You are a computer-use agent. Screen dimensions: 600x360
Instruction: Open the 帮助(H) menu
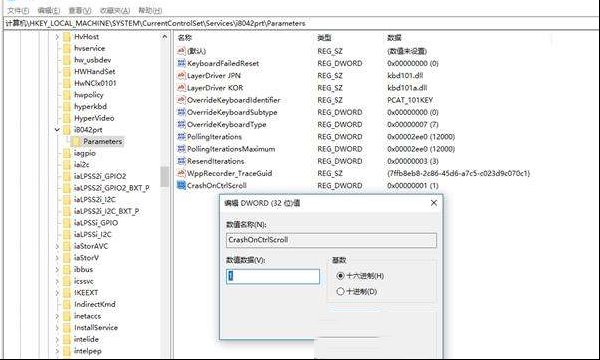click(150, 10)
